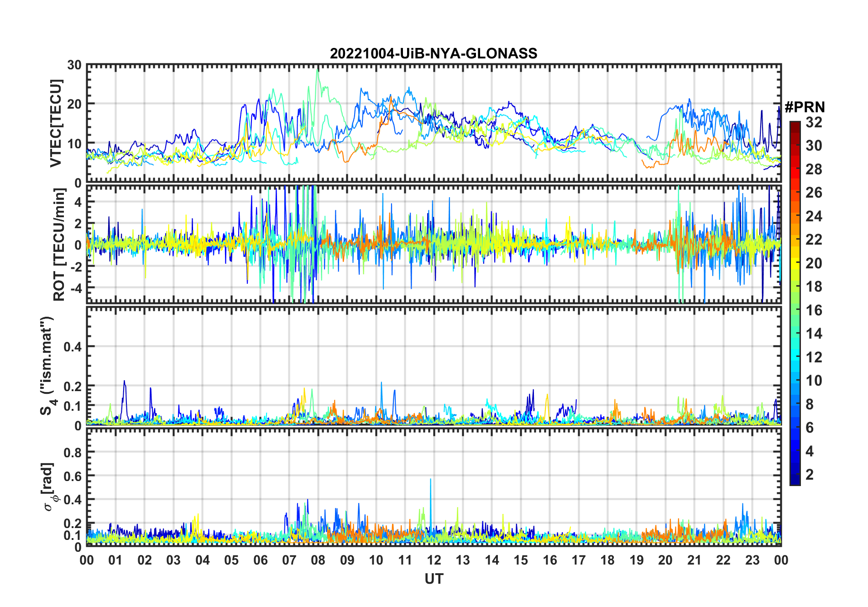Viewport: 868px width, 607px height.
Task: Click the x-axis hour label 11
Action: 405,560
